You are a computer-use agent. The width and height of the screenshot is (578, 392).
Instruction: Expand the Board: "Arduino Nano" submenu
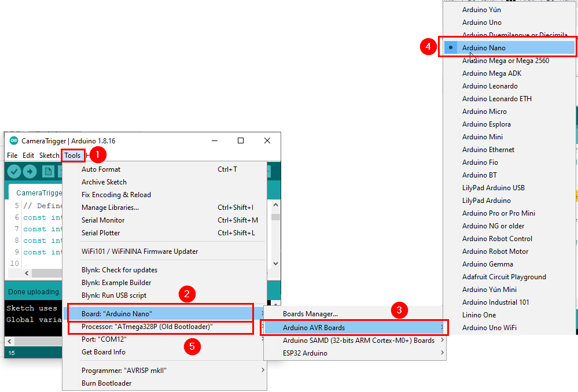(164, 314)
